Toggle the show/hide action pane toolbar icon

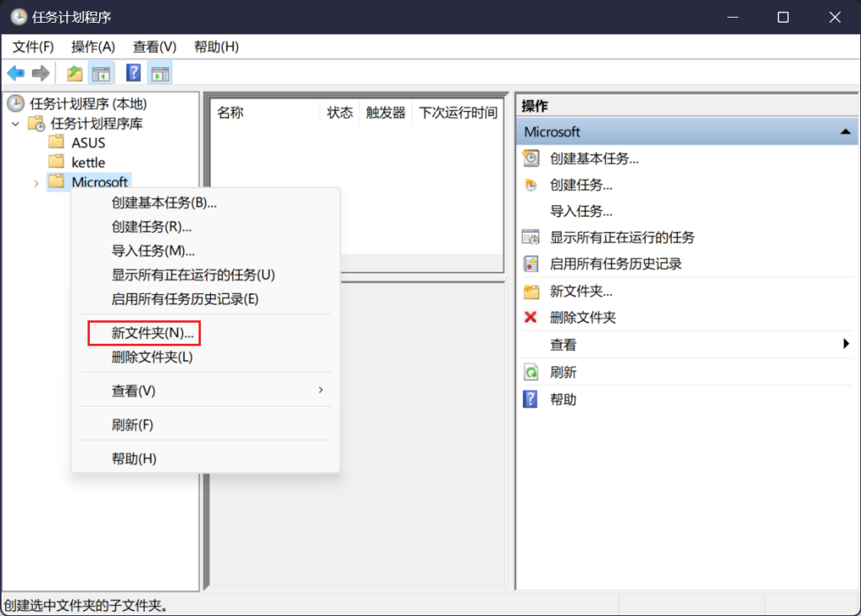[160, 73]
